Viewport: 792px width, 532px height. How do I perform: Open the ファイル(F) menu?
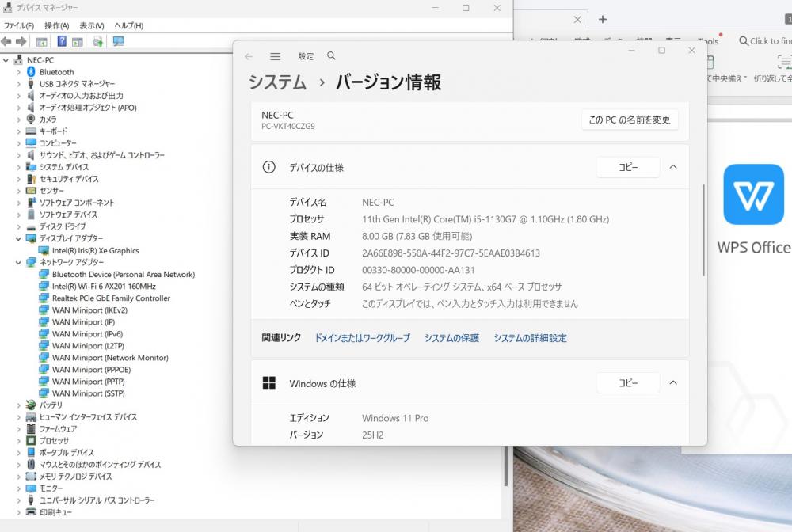(19, 25)
